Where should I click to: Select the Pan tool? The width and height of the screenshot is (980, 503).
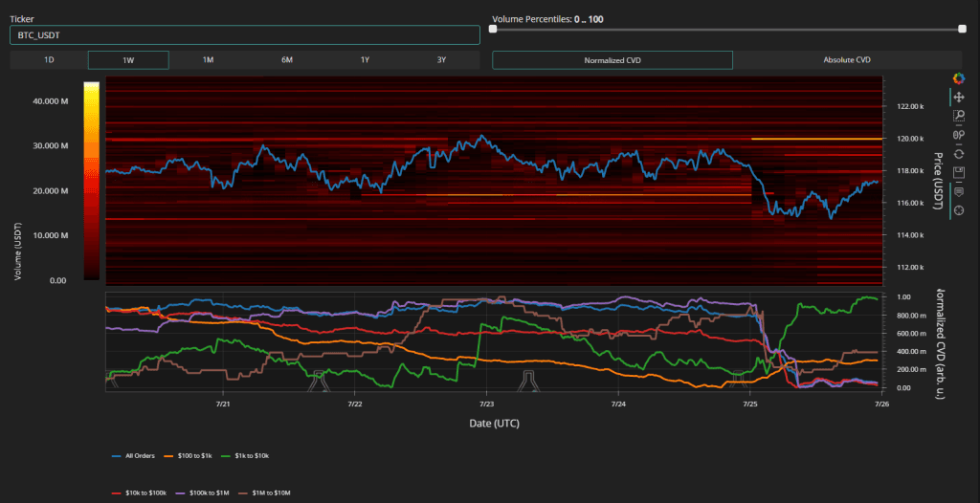958,97
